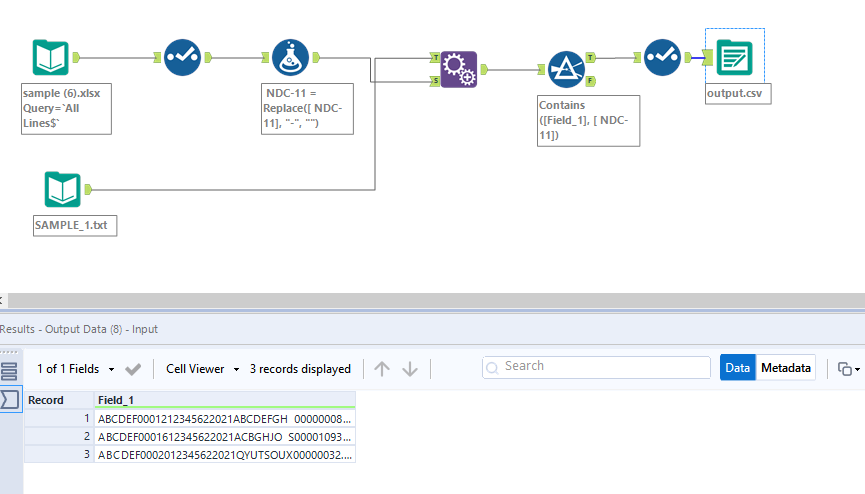Select record 2 cell starting ABCDEF00016
865x494 pixels.
coord(225,437)
